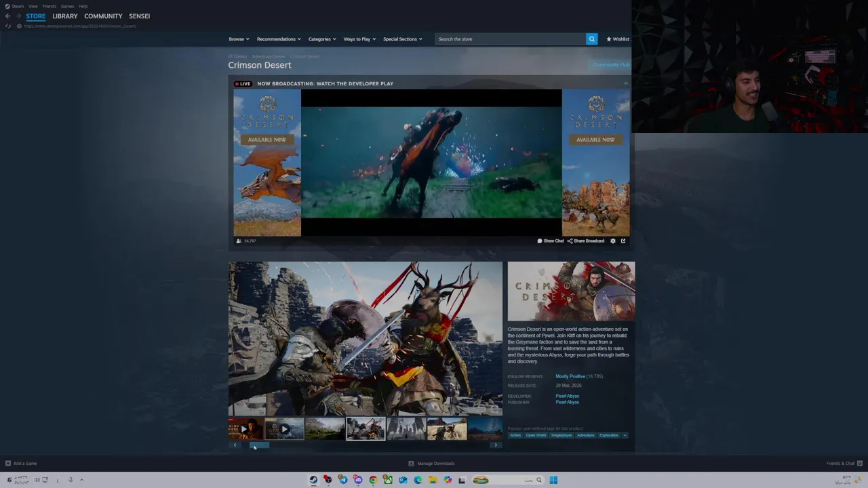868x488 pixels.
Task: Click the Adventure Games breadcrumb
Action: click(x=269, y=56)
